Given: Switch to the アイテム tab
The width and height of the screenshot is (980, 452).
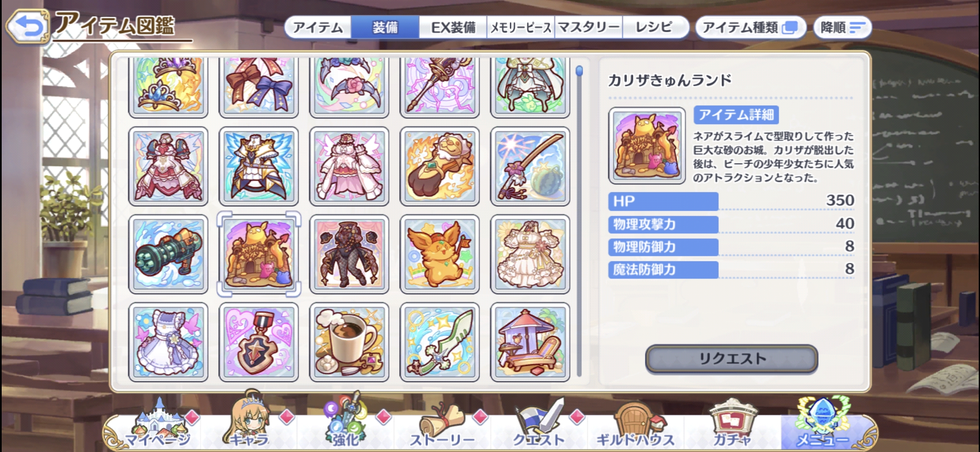Looking at the screenshot, I should 318,28.
